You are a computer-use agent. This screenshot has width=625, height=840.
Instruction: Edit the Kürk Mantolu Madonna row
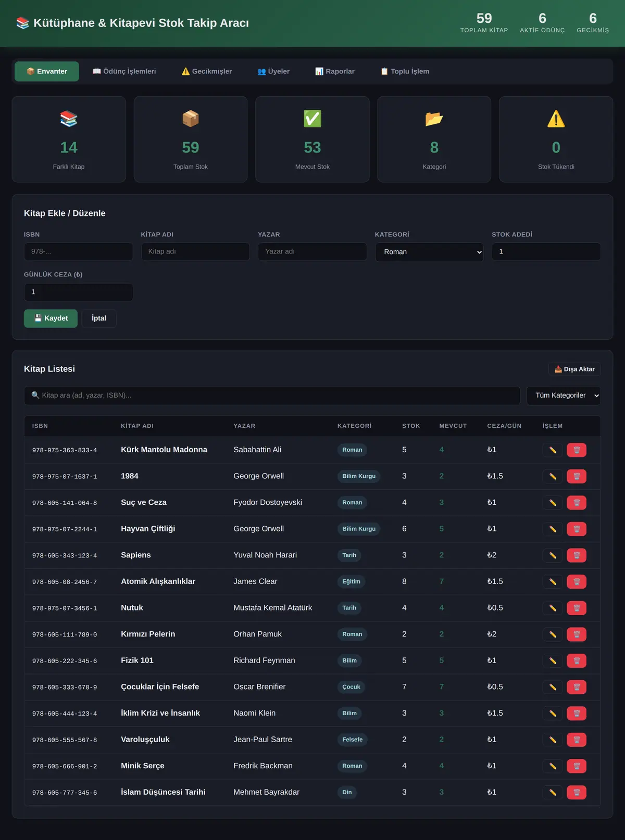[x=553, y=450]
